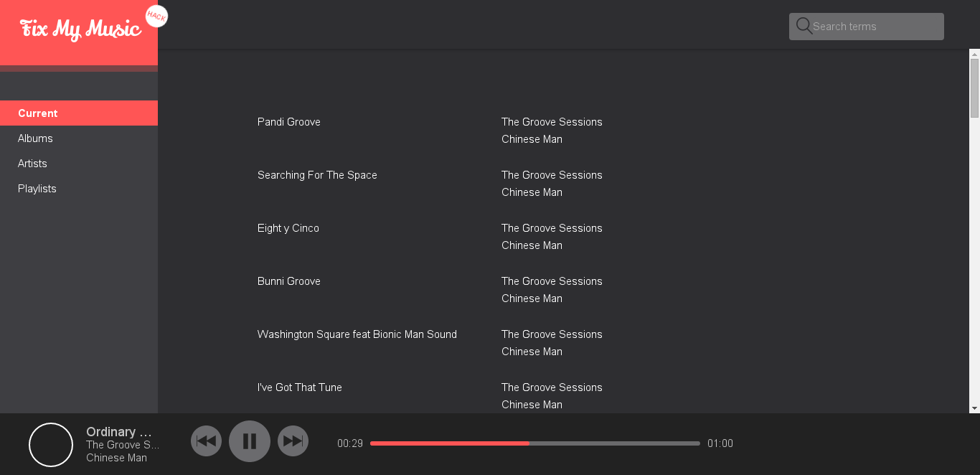Click the playback progress bar
Image resolution: width=980 pixels, height=475 pixels.
(535, 443)
